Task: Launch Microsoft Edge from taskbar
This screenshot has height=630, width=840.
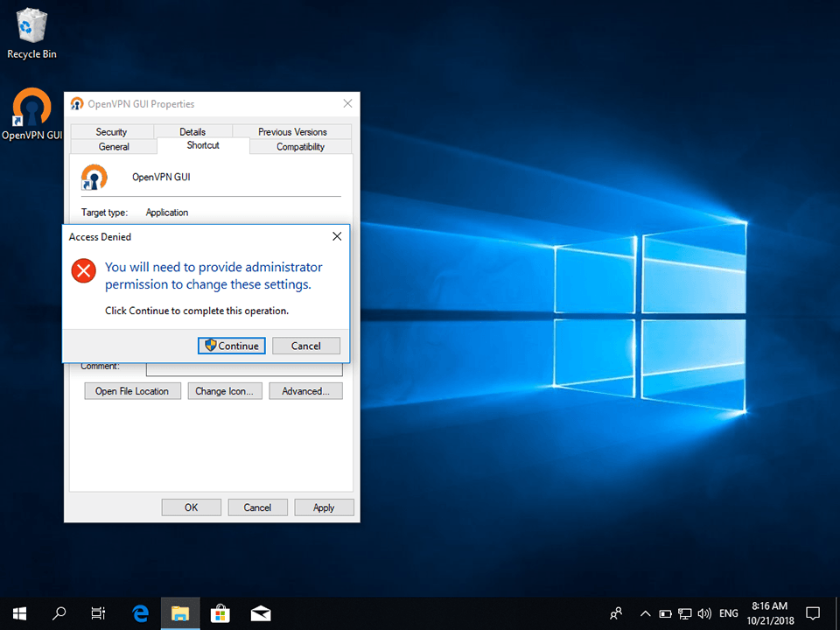Action: [x=140, y=613]
